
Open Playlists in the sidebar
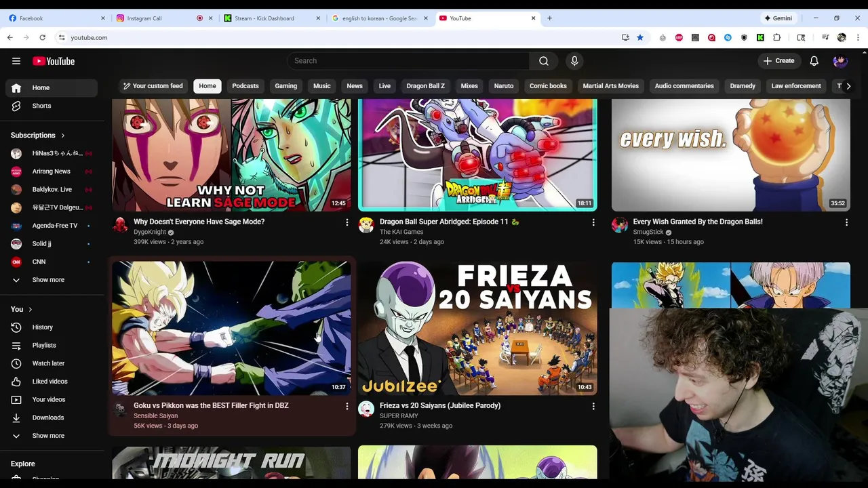(x=52, y=346)
